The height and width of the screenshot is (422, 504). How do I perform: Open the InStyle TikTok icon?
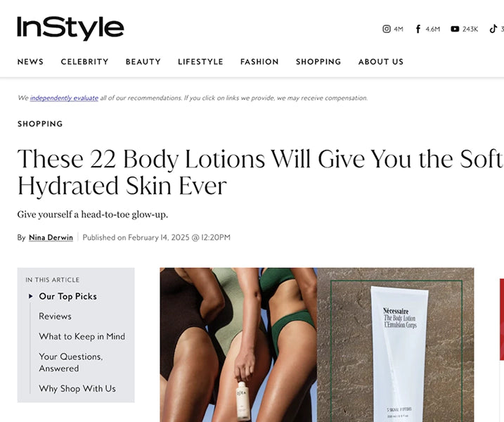(x=493, y=29)
